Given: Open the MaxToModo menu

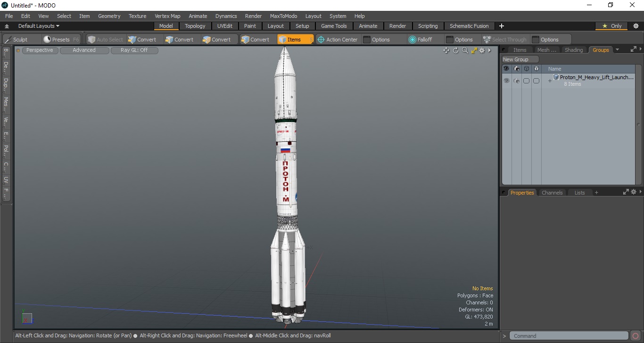Looking at the screenshot, I should (x=283, y=16).
